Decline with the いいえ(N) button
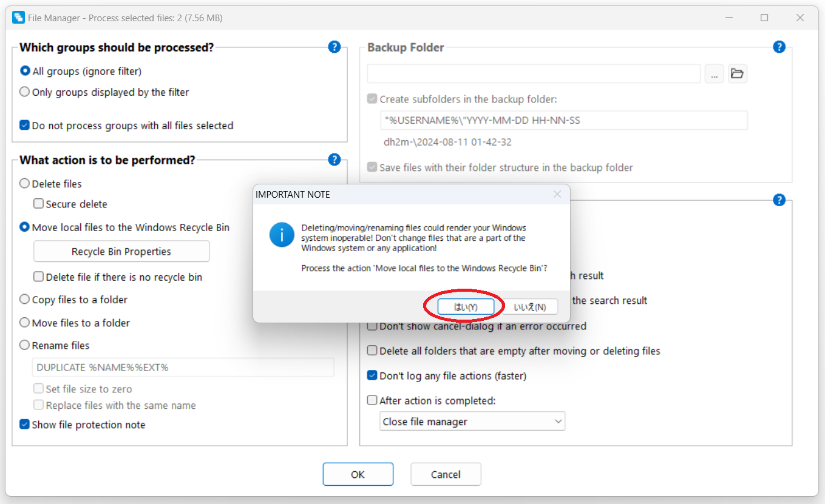 pyautogui.click(x=529, y=307)
